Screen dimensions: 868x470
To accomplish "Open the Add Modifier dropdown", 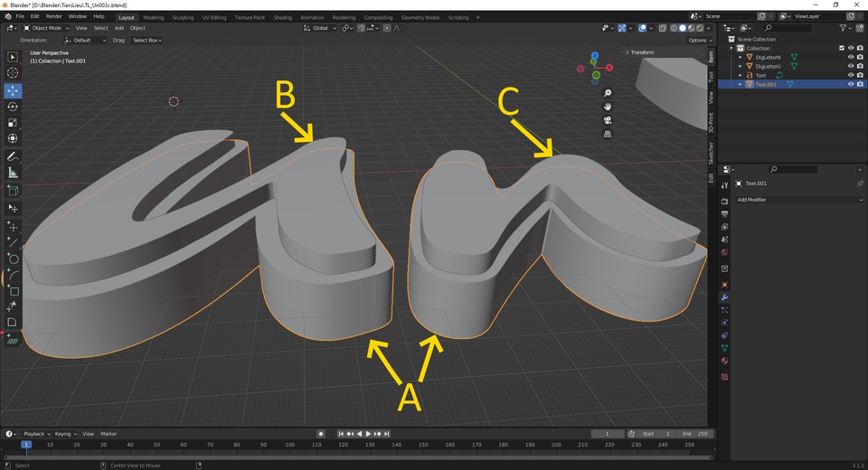I will click(x=799, y=200).
